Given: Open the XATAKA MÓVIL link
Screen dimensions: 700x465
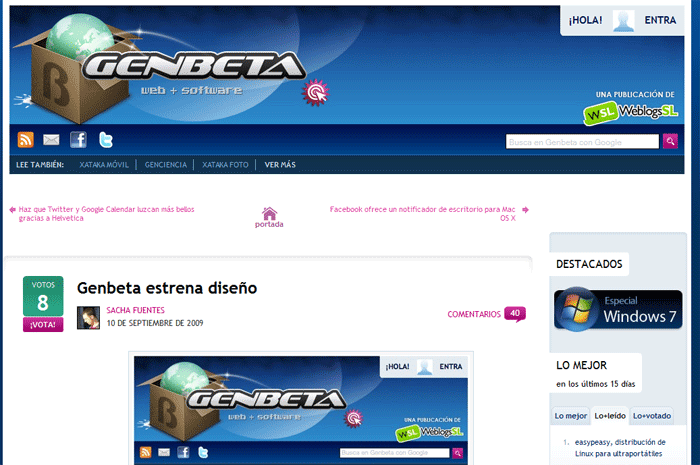Looking at the screenshot, I should (104, 165).
